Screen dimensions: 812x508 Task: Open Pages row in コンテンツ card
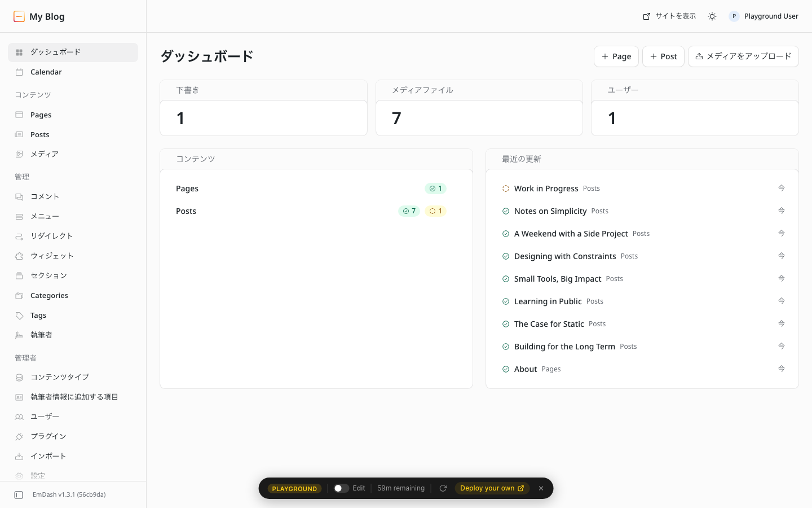coord(316,189)
